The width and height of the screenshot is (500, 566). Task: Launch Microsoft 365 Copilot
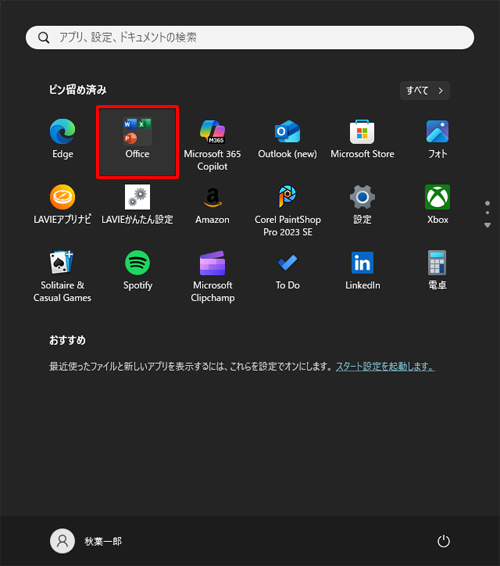[x=212, y=145]
